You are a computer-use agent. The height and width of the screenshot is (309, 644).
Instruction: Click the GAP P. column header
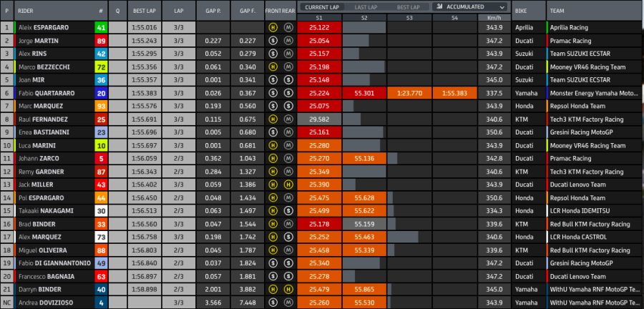coord(213,11)
